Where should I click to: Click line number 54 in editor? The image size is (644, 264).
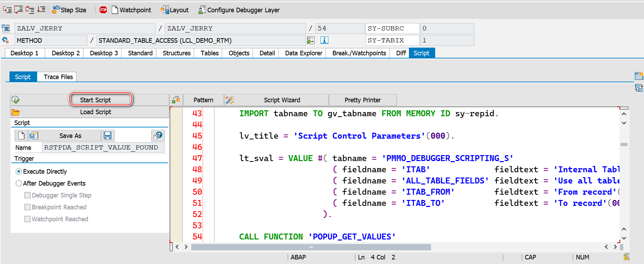click(197, 237)
